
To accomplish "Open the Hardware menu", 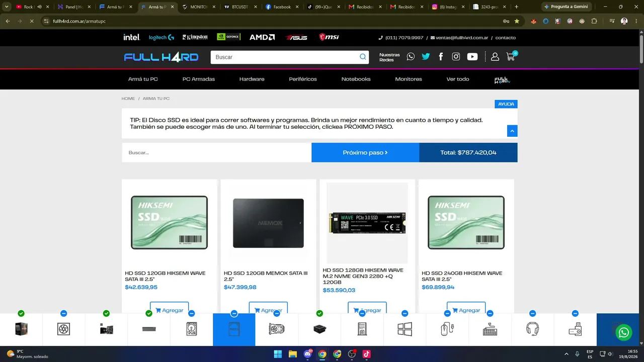I will tap(252, 79).
